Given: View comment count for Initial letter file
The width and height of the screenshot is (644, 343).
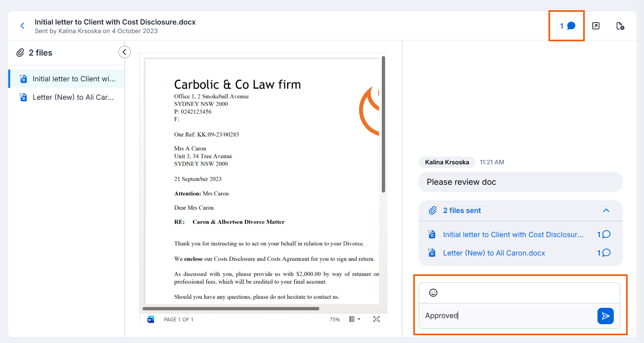Looking at the screenshot, I should (604, 234).
